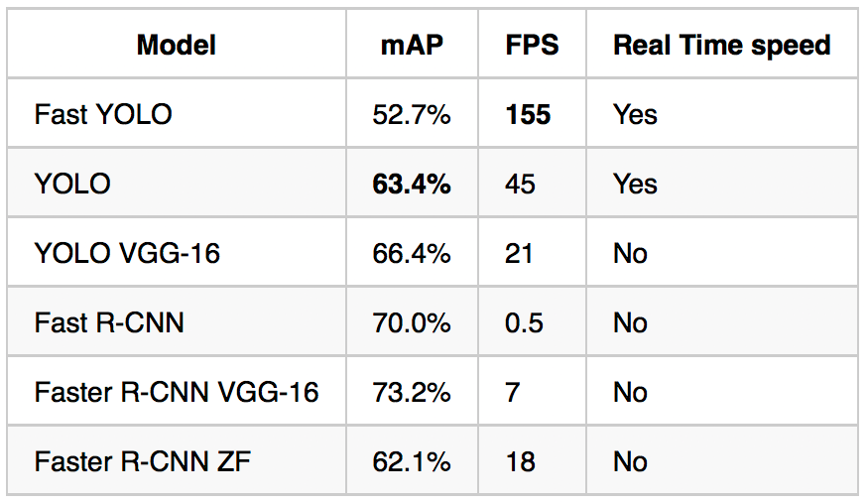Viewport: 867px width, 504px height.
Task: Click the 62.1% mAP value
Action: (x=412, y=461)
